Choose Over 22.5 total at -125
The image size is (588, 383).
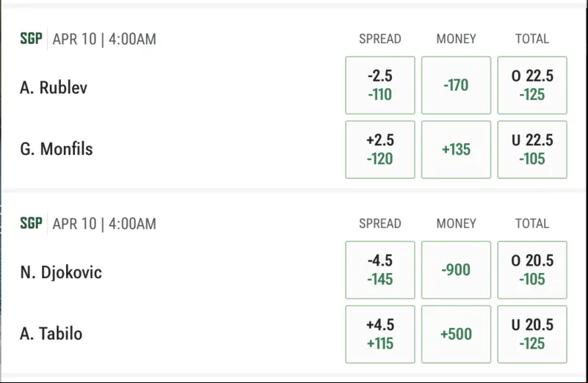[x=532, y=85]
